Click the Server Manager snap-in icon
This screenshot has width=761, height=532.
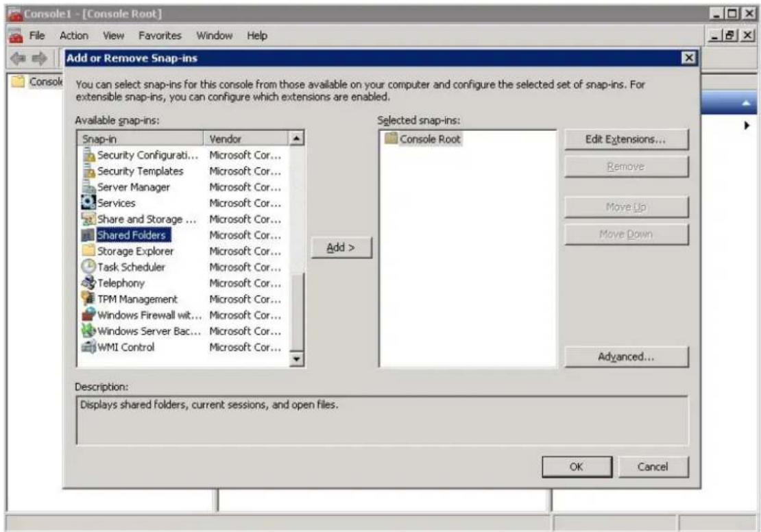(89, 187)
